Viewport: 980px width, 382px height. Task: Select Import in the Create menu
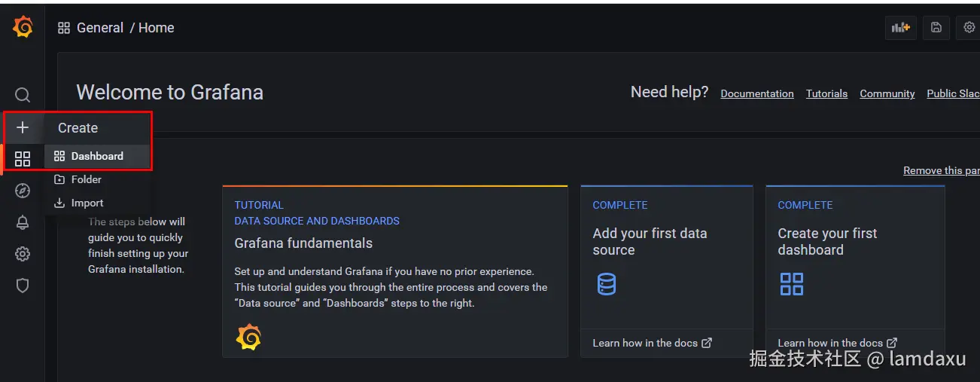(x=97, y=203)
